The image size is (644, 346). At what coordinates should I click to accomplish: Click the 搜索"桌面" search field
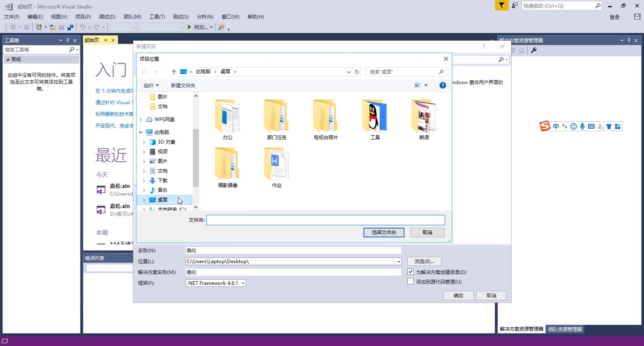[407, 72]
